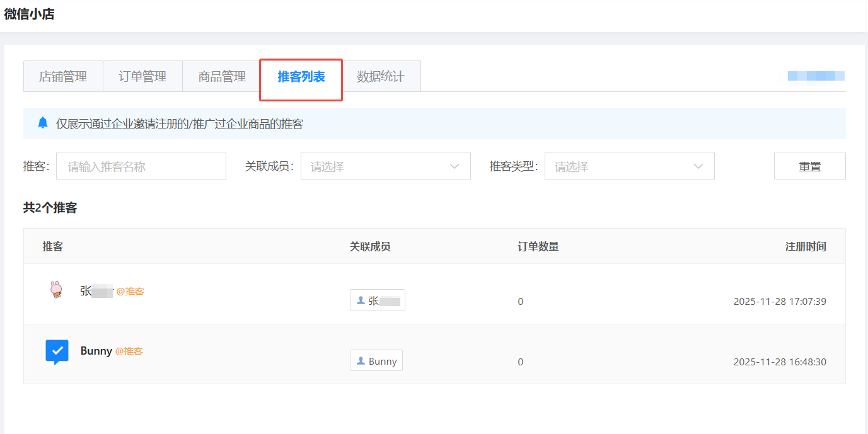This screenshot has width=868, height=434.
Task: Click the @推客 label beside Bunny
Action: pyautogui.click(x=129, y=351)
